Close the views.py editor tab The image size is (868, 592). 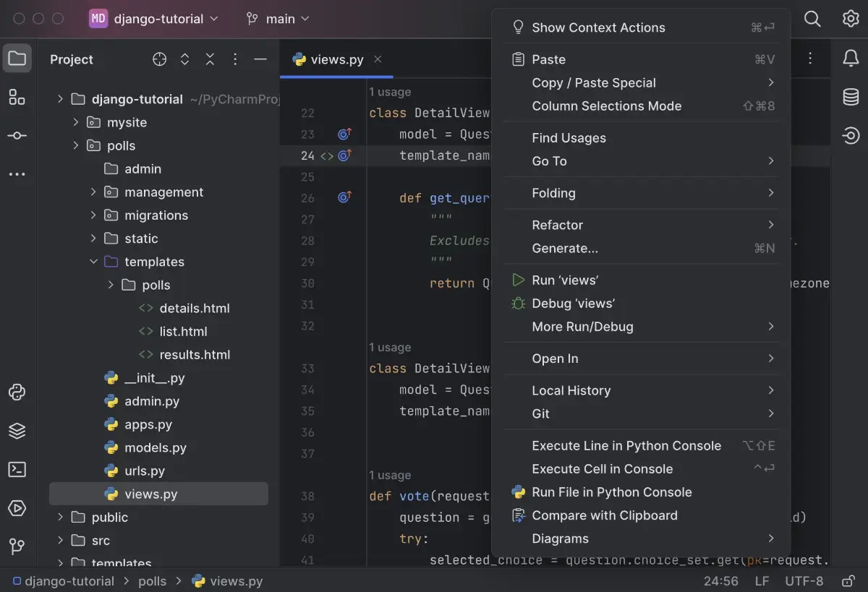coord(378,59)
